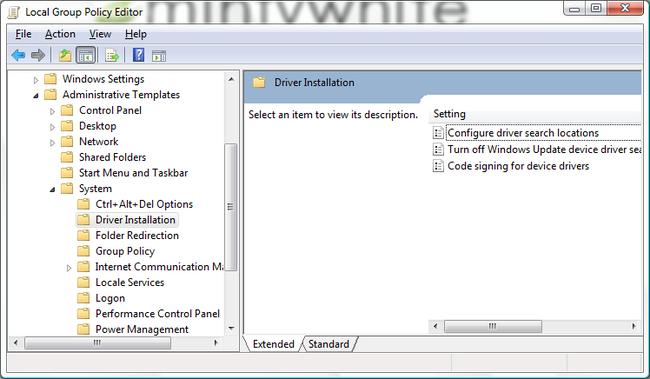This screenshot has width=650, height=379.
Task: Switch to the Extended tab
Action: 274,344
